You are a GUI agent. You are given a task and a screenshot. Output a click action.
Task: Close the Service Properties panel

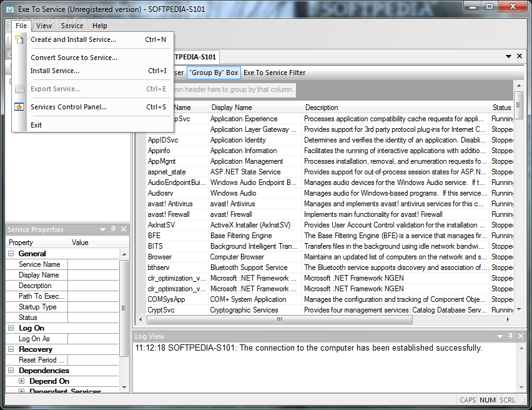coord(124,229)
